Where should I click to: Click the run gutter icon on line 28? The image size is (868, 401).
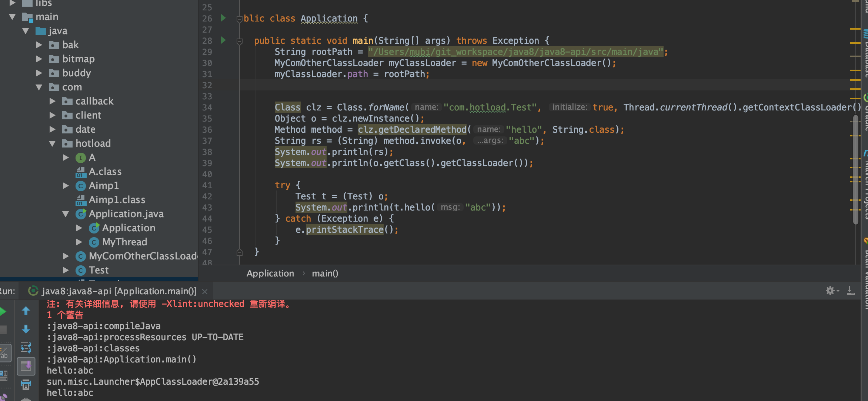click(x=223, y=41)
